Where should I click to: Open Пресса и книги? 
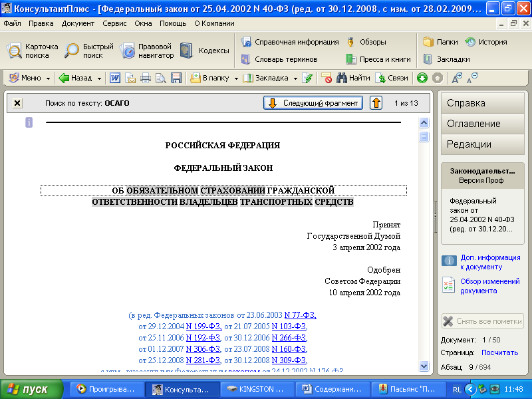[x=378, y=59]
